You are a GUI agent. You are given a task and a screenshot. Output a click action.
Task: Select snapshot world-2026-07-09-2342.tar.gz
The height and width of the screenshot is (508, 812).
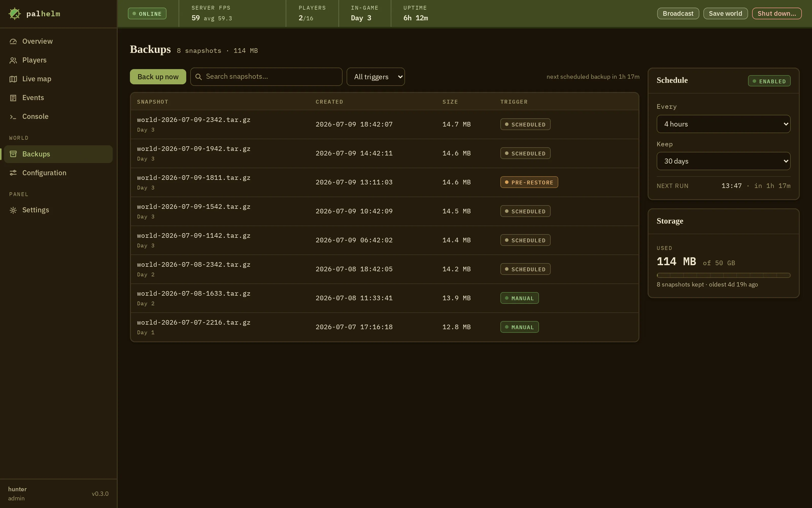pos(384,124)
